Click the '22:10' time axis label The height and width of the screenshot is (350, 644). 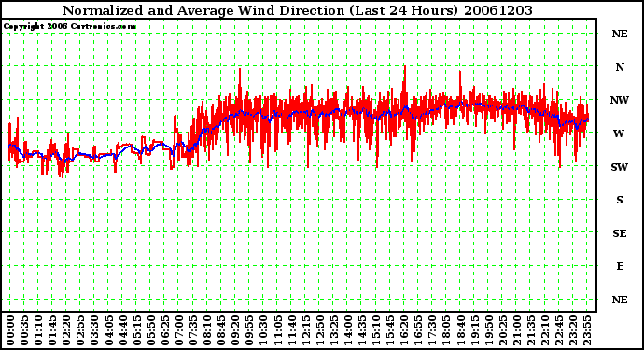(545, 330)
